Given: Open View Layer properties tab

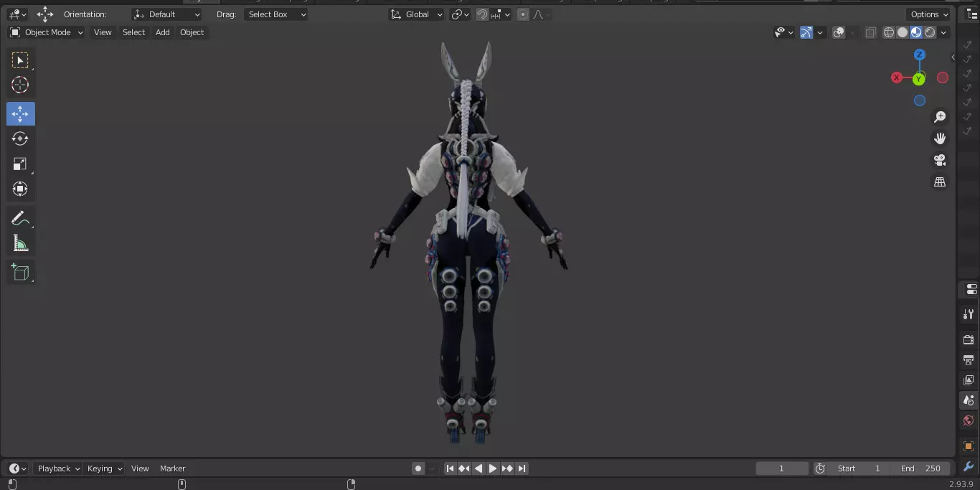Looking at the screenshot, I should (969, 380).
